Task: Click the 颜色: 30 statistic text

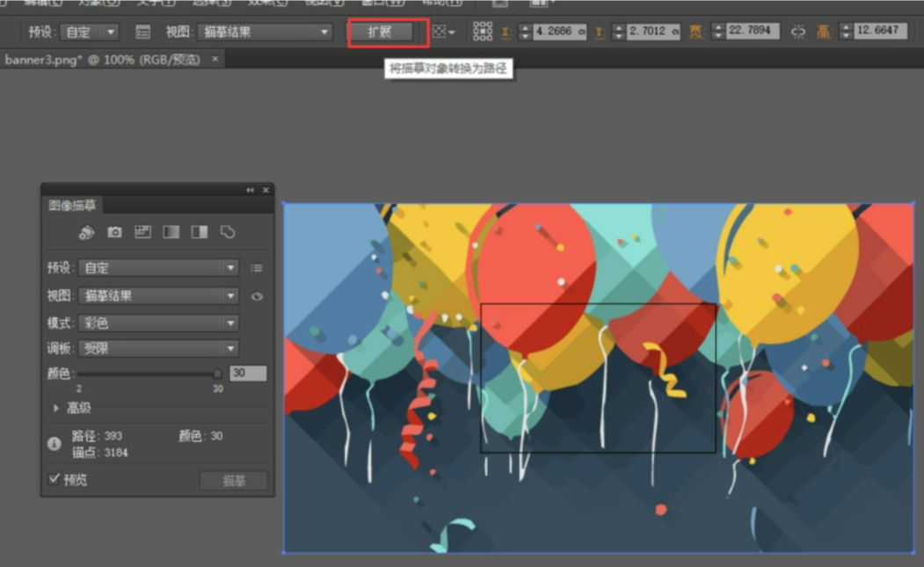Action: click(x=200, y=436)
